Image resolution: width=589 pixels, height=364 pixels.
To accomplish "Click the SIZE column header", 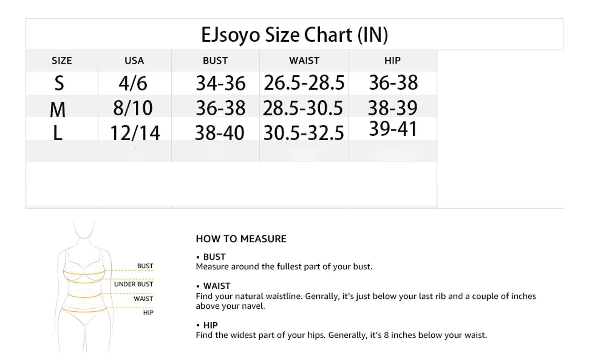I will pos(62,61).
